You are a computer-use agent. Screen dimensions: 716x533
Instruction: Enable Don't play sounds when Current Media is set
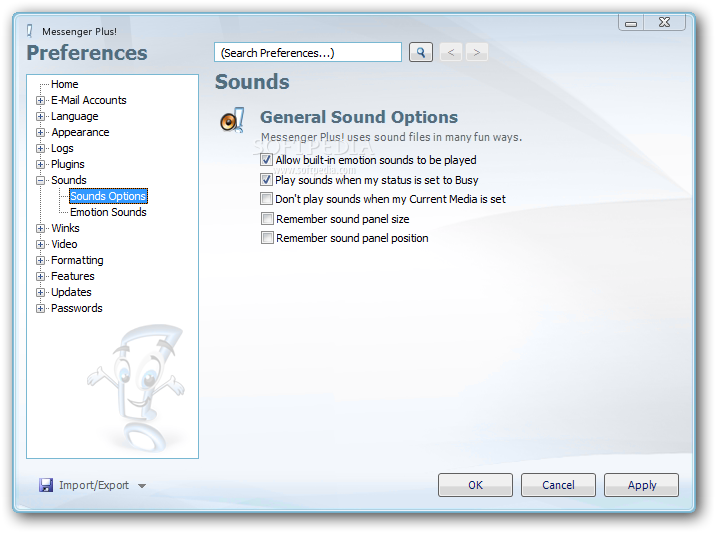pos(266,199)
